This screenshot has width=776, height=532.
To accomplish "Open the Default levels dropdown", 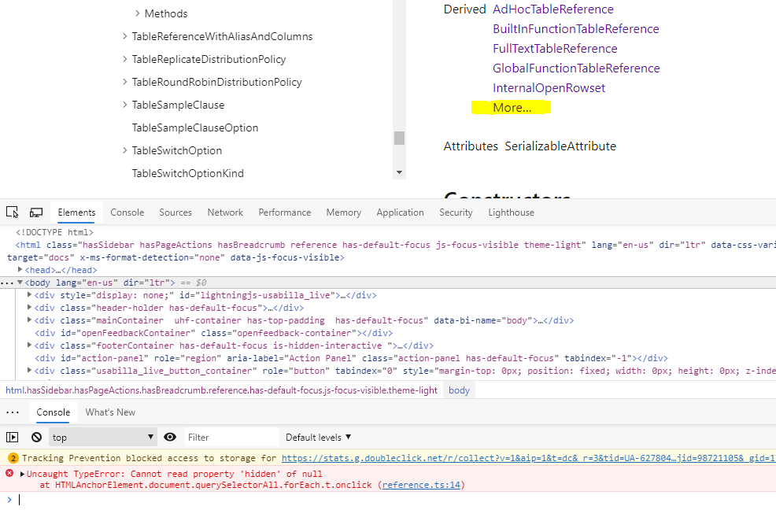I will coord(318,437).
